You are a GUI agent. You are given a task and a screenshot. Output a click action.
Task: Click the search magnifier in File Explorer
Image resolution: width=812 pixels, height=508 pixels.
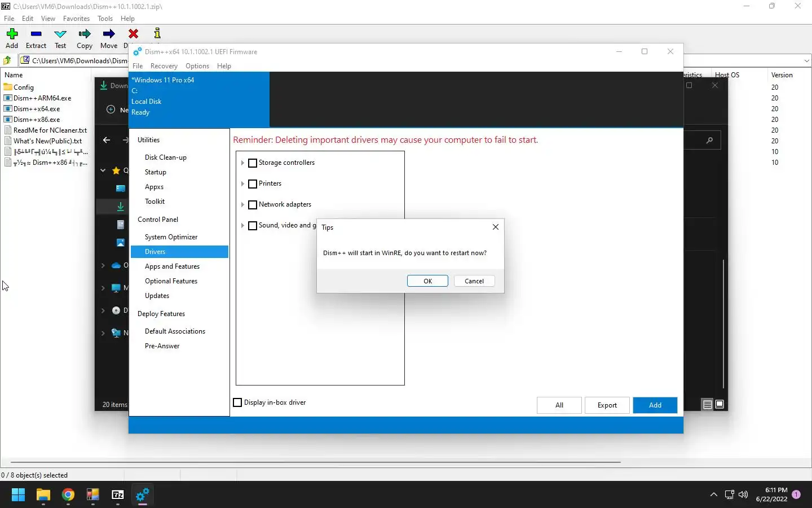(x=709, y=140)
